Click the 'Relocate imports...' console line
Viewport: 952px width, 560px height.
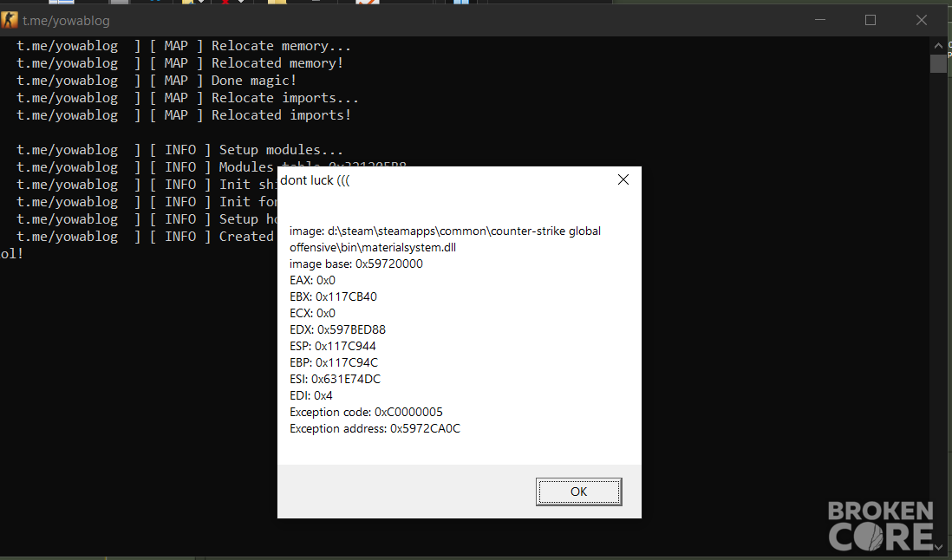tap(187, 98)
